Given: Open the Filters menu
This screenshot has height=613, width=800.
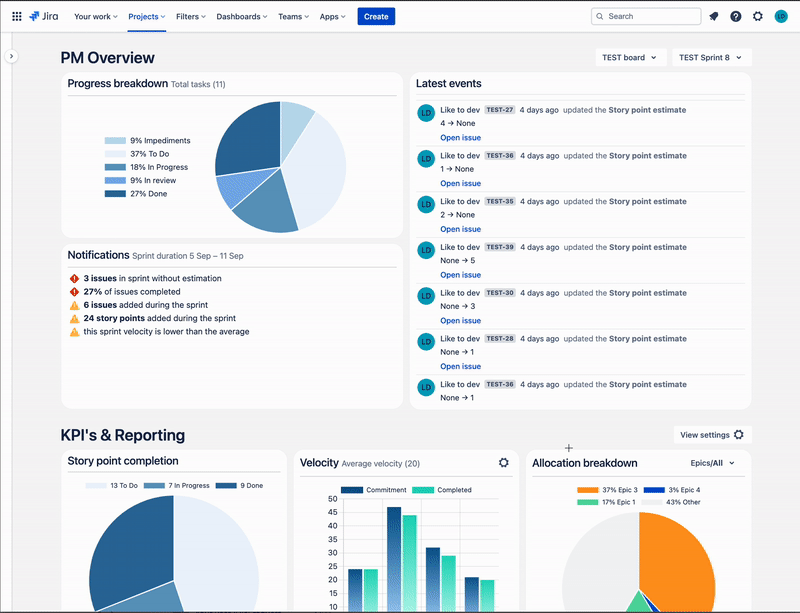Looking at the screenshot, I should coord(191,16).
